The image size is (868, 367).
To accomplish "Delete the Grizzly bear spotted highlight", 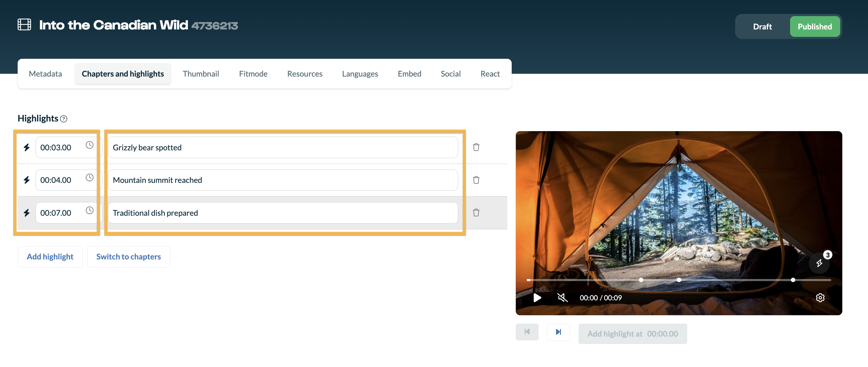I will 476,147.
